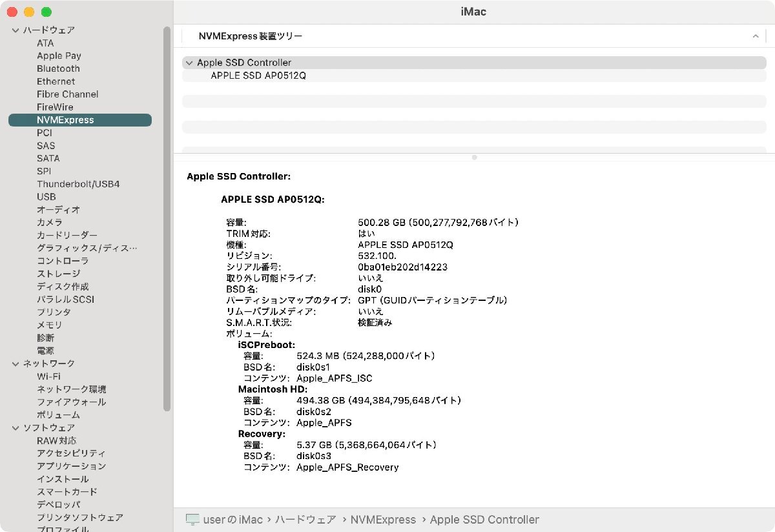Open the メモリ section

click(x=49, y=325)
